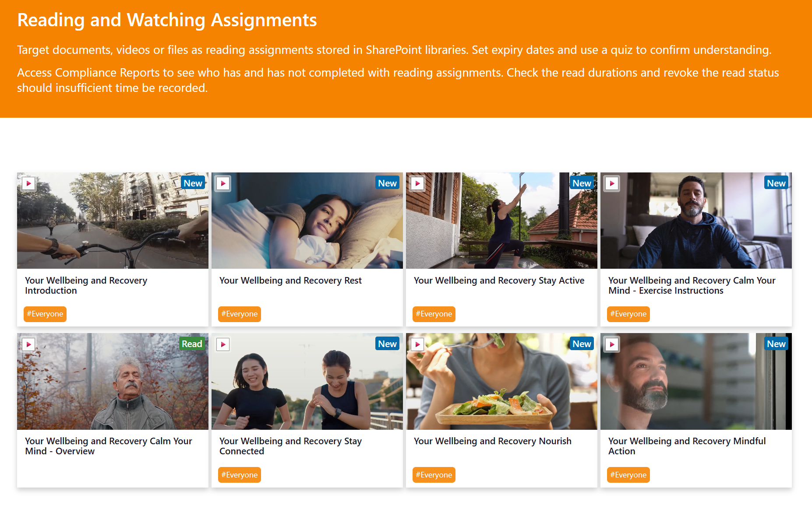The image size is (812, 509).
Task: Open 'Your Wellbeing and Recovery Stay Connected' title
Action: pyautogui.click(x=290, y=446)
